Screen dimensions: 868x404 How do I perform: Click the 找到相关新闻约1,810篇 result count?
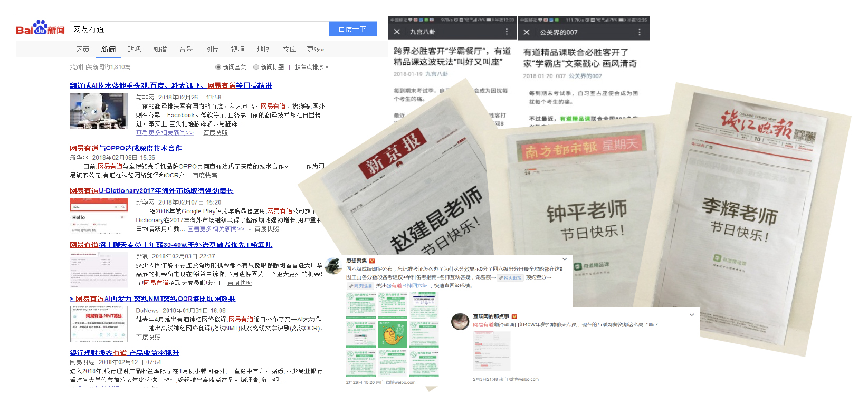[x=100, y=67]
